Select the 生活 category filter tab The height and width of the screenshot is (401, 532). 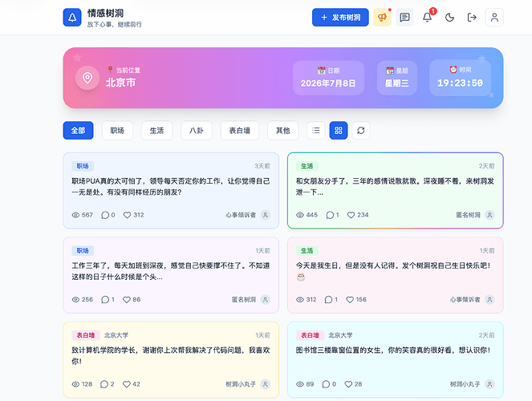point(156,131)
